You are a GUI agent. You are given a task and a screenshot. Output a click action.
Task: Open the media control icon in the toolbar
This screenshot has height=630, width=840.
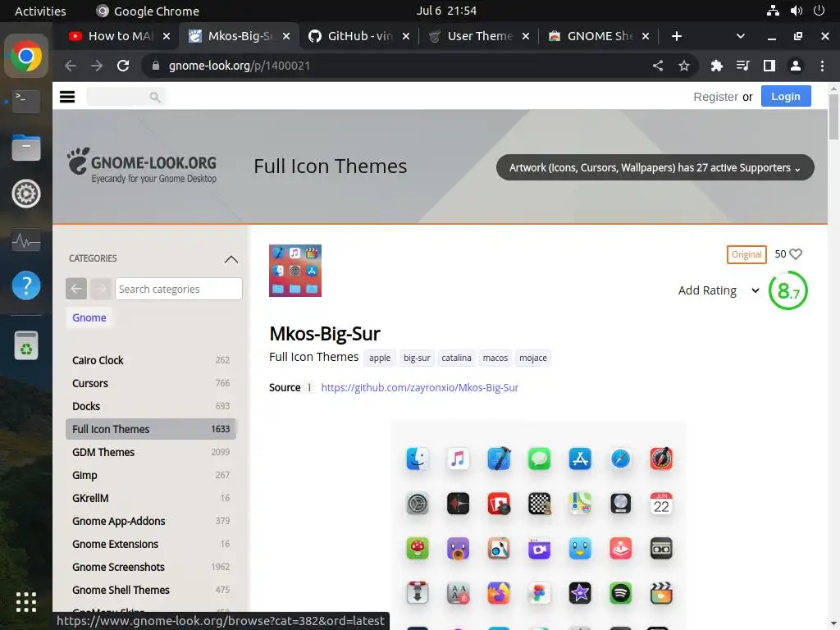click(742, 66)
